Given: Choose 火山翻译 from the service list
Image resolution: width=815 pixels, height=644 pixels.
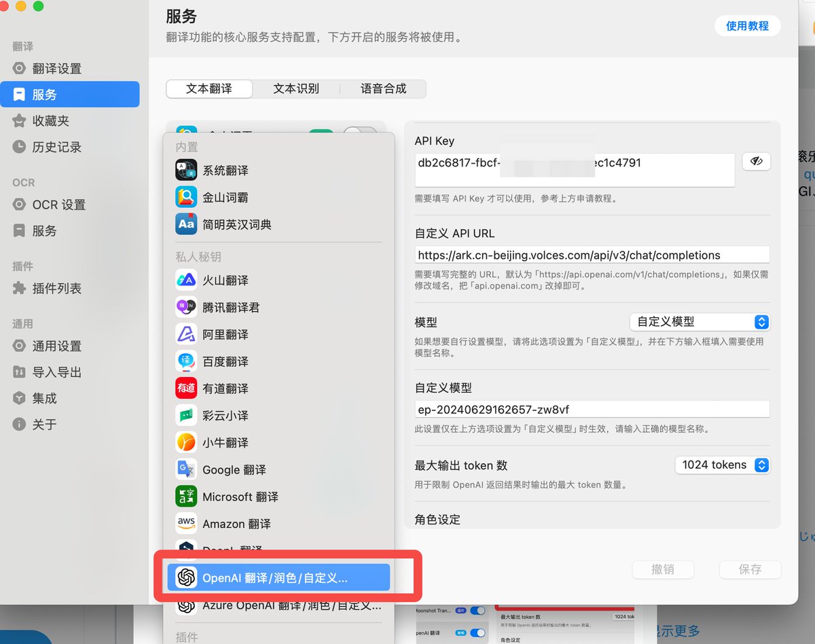Looking at the screenshot, I should click(x=278, y=280).
